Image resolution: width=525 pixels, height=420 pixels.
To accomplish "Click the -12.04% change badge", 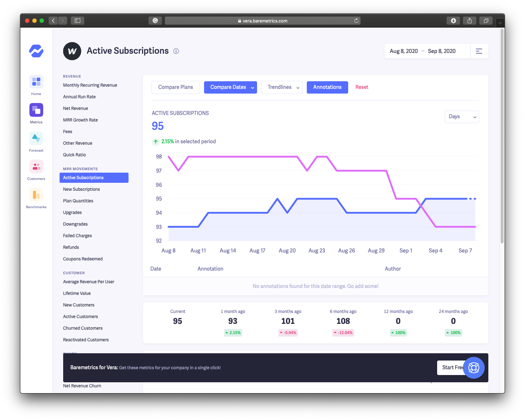I will pyautogui.click(x=343, y=333).
